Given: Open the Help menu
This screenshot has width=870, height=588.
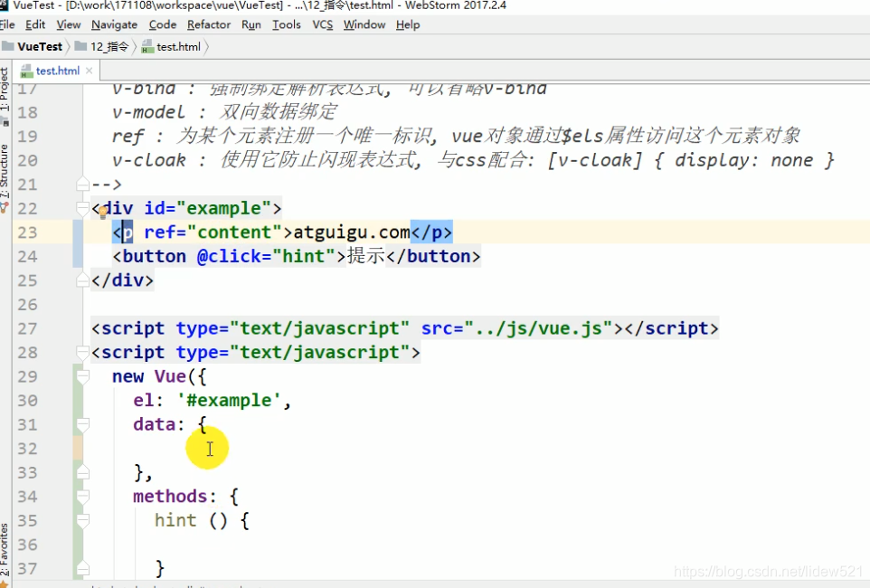Looking at the screenshot, I should click(x=408, y=24).
